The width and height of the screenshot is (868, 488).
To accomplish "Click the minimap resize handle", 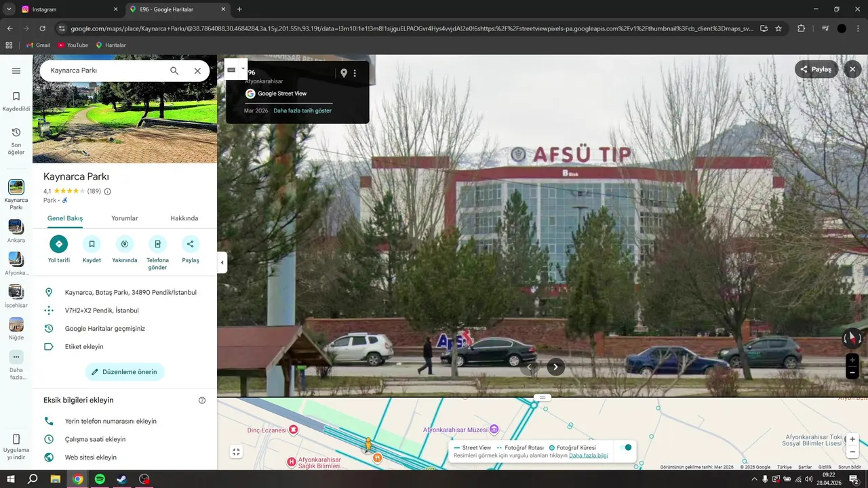I will 542,397.
